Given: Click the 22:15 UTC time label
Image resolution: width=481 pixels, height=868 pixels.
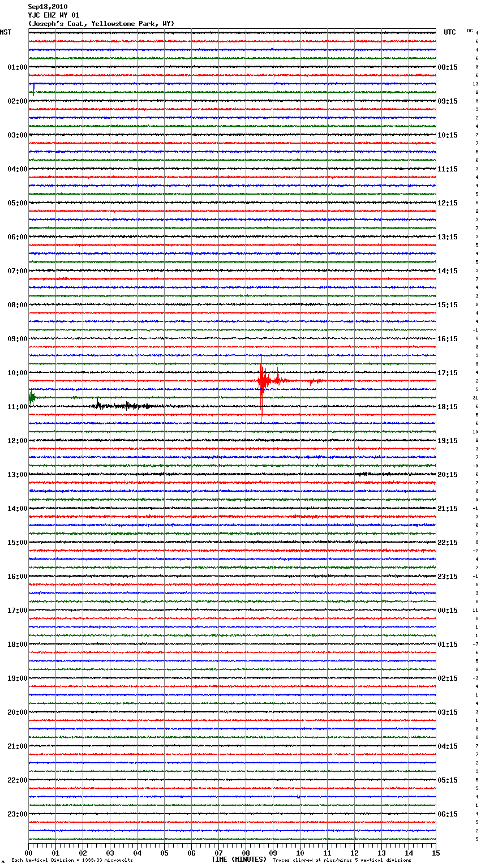Looking at the screenshot, I should tap(448, 543).
